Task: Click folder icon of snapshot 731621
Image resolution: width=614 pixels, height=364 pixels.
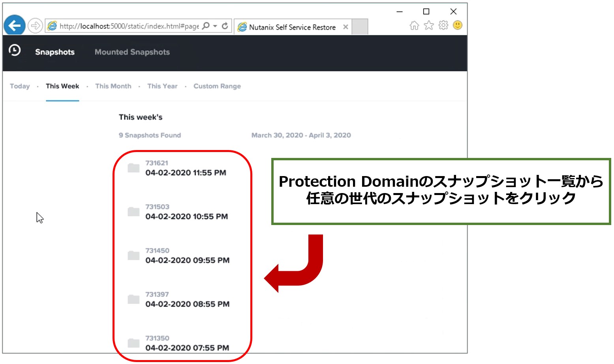Action: pyautogui.click(x=133, y=168)
